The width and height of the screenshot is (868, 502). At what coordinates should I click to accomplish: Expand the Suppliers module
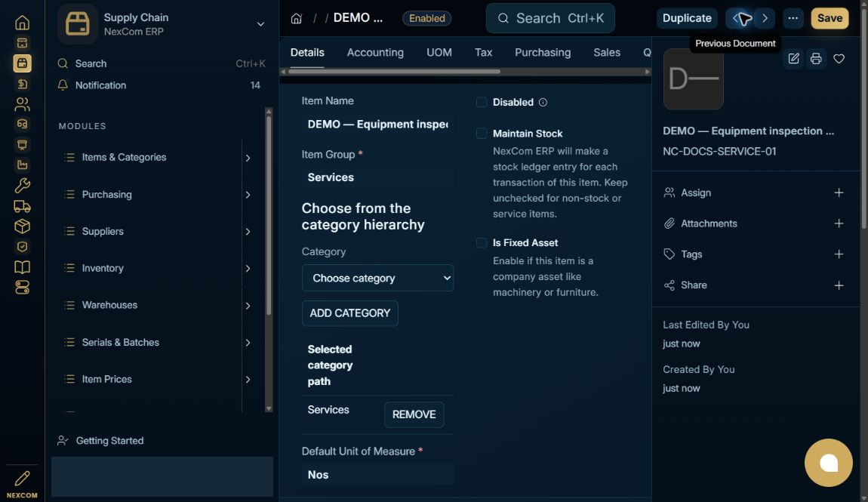pyautogui.click(x=248, y=231)
